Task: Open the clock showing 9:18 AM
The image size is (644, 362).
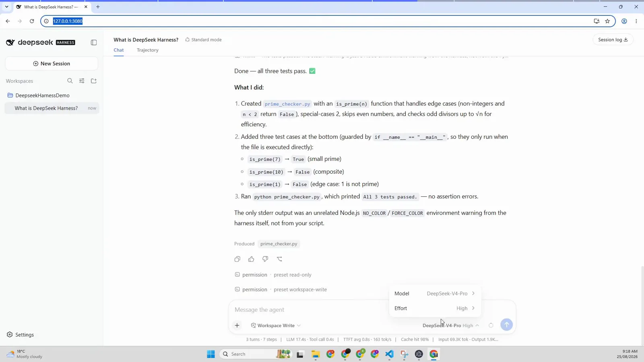Action: tap(627, 354)
